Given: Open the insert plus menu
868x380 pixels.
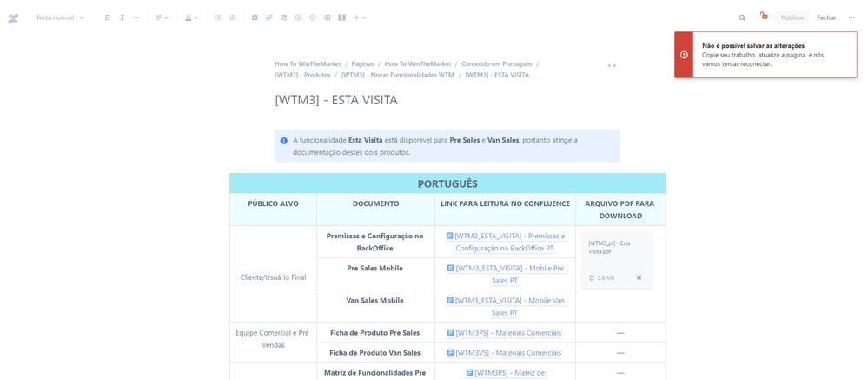Looking at the screenshot, I should tap(359, 17).
